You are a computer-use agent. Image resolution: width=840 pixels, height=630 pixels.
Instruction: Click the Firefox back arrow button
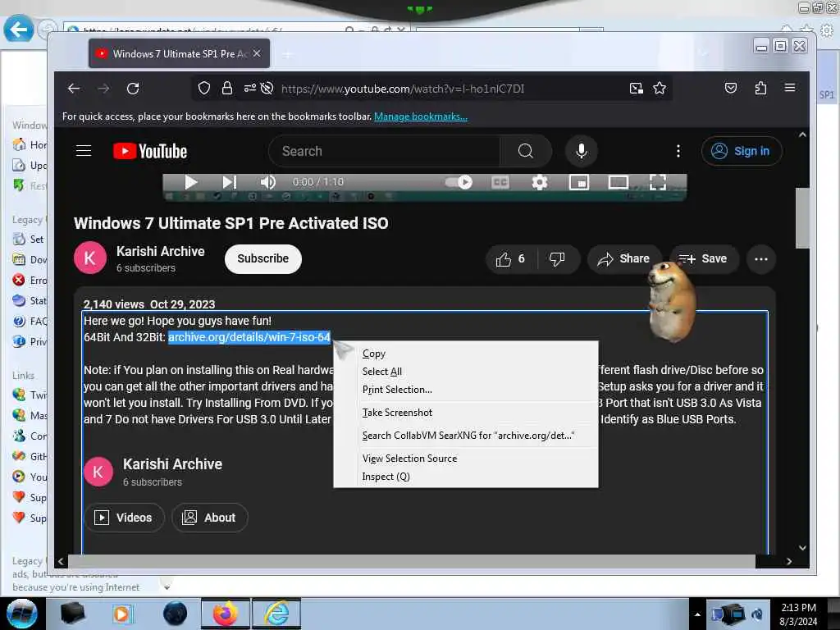coord(74,89)
